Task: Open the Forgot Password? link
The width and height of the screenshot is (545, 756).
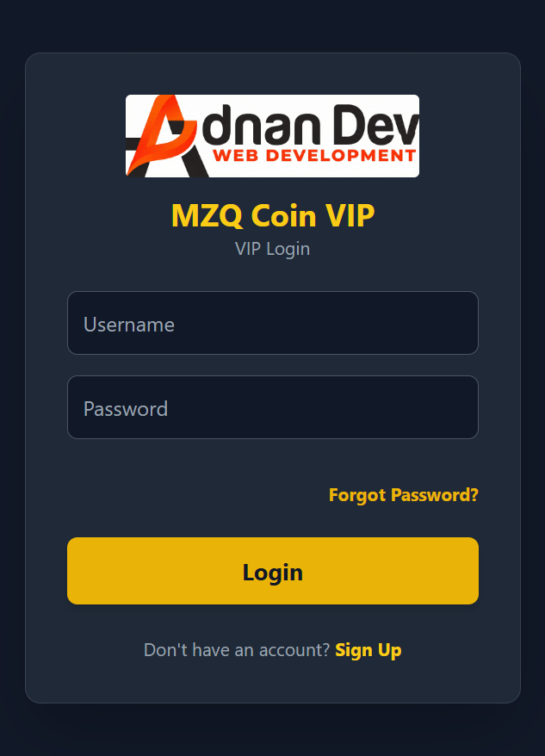Action: click(404, 495)
